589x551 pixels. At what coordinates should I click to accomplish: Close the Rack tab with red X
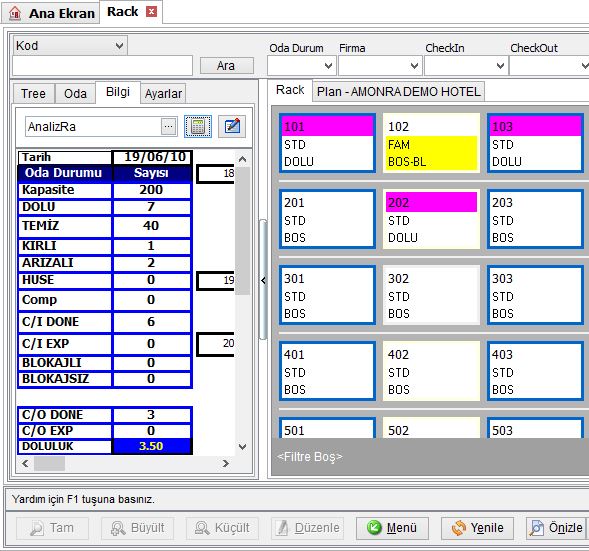[151, 12]
